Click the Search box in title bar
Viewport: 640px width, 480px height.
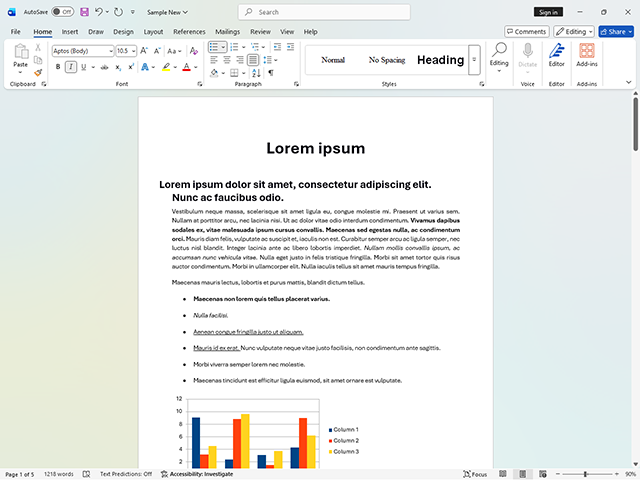tap(324, 12)
